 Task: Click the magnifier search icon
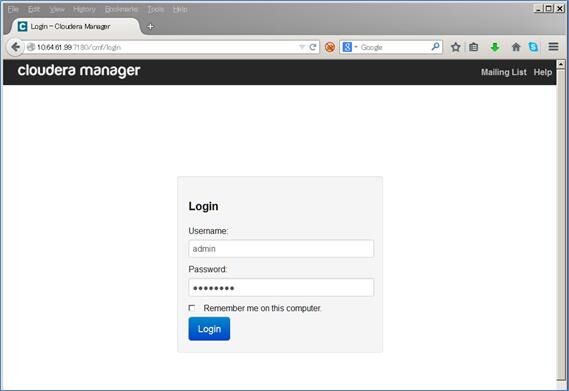[x=435, y=46]
